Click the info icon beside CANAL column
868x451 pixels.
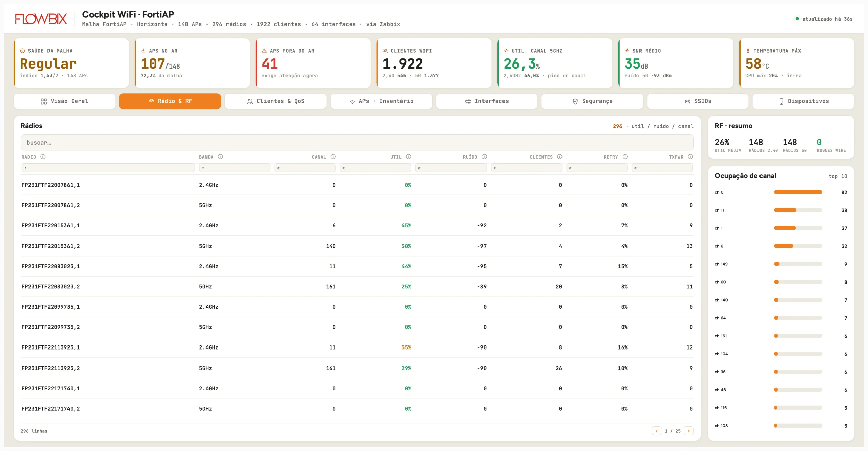pyautogui.click(x=333, y=157)
